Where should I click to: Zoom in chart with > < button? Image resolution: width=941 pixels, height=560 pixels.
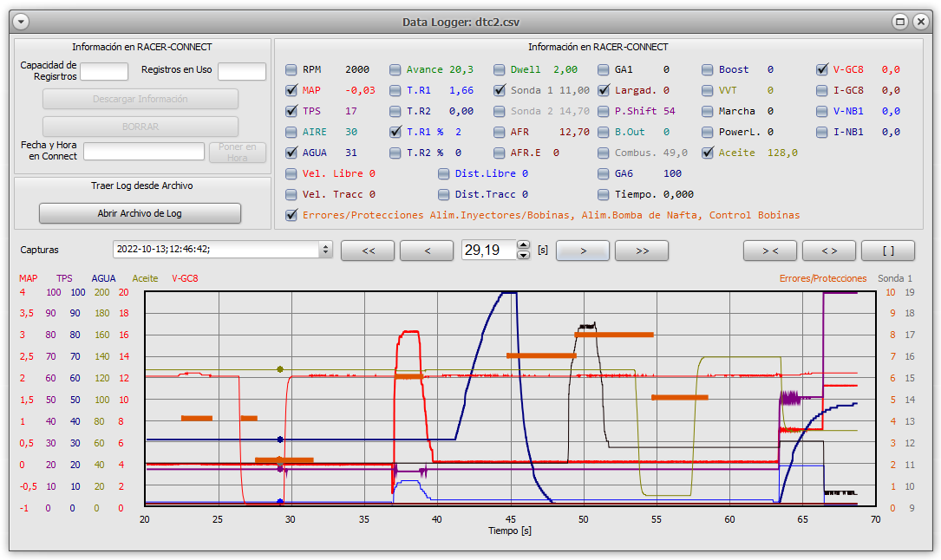click(769, 251)
